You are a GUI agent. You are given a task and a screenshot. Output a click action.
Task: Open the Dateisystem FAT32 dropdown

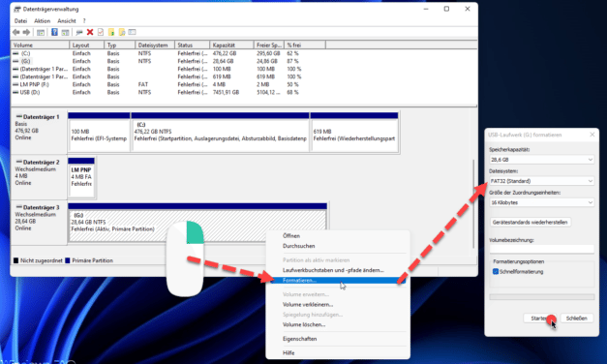pyautogui.click(x=541, y=181)
